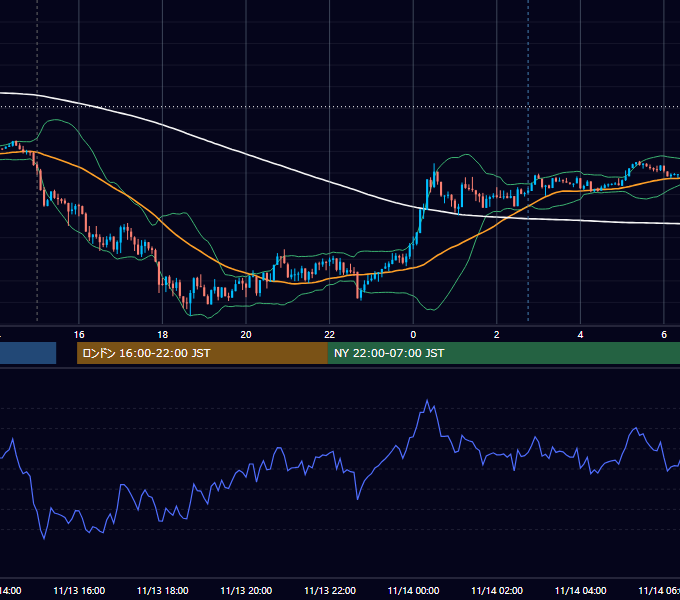Click the upper time axis label 16
This screenshot has width=680, height=600.
79,335
